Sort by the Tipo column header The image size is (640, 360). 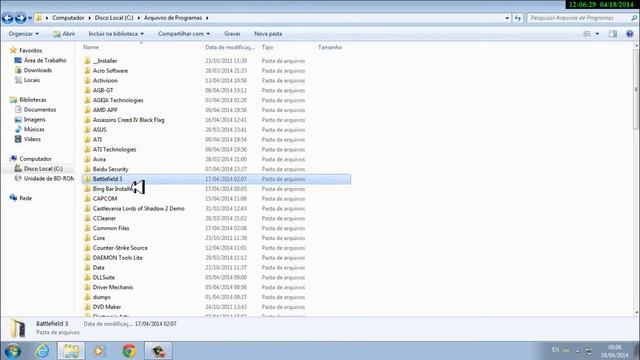tap(267, 47)
